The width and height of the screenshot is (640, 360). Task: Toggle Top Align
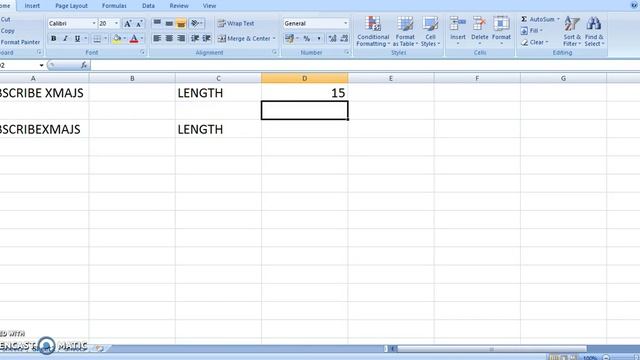coord(157,23)
